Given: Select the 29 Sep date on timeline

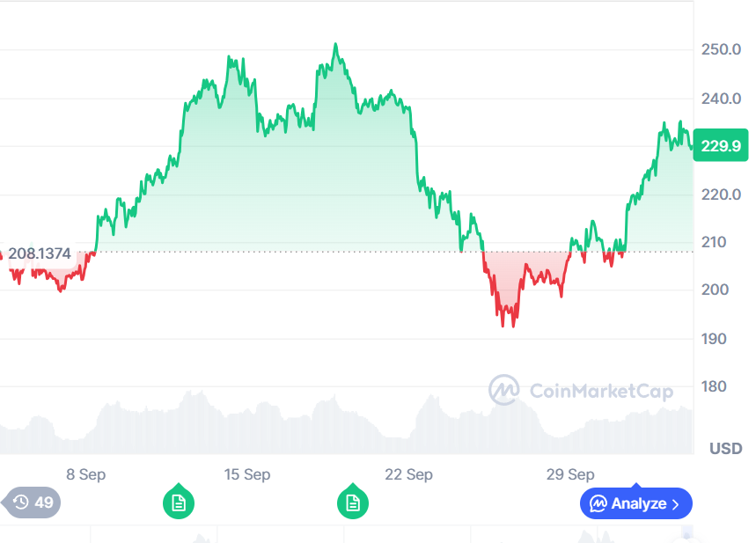Looking at the screenshot, I should tap(570, 474).
